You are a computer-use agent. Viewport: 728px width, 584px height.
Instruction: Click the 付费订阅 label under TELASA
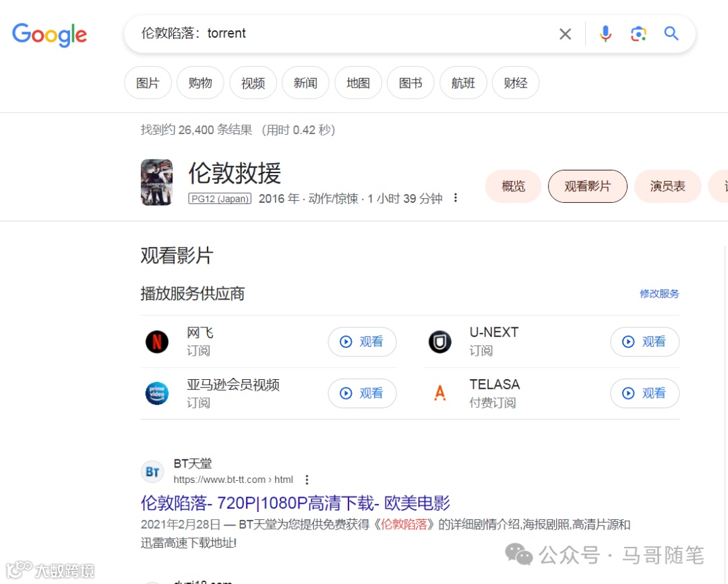[x=493, y=403]
